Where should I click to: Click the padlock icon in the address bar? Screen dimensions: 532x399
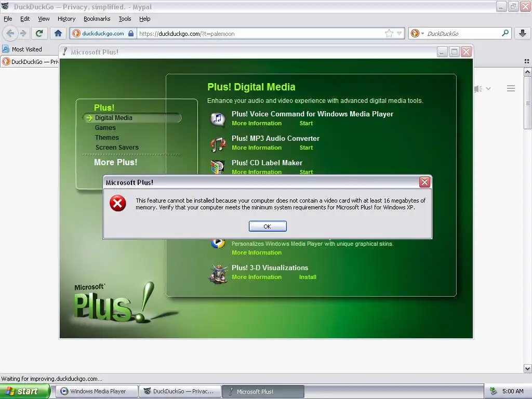pyautogui.click(x=131, y=33)
